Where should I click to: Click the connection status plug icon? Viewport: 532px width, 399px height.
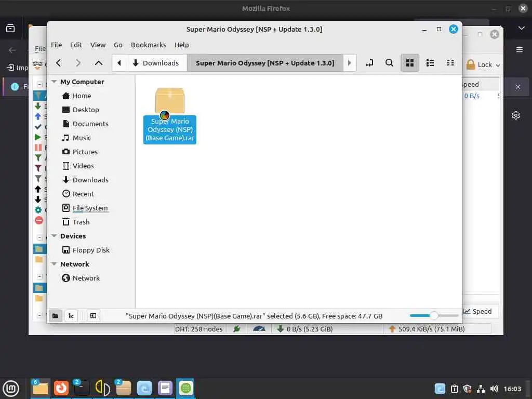(x=237, y=329)
